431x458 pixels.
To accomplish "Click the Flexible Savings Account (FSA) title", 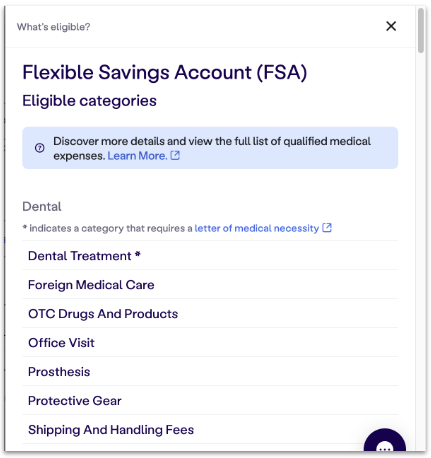I will coord(165,72).
